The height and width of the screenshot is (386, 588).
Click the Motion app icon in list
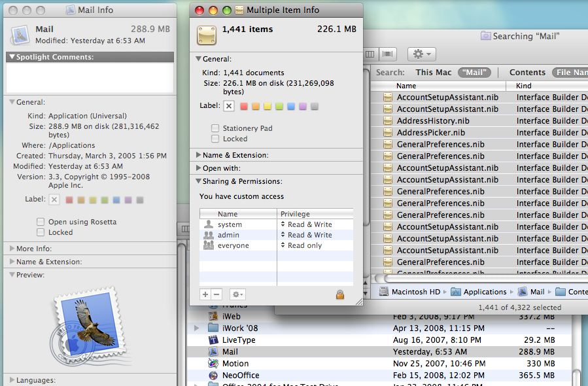tap(213, 363)
